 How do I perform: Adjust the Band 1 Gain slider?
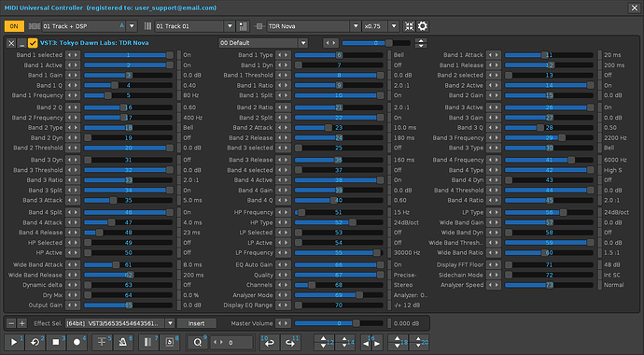(x=128, y=75)
